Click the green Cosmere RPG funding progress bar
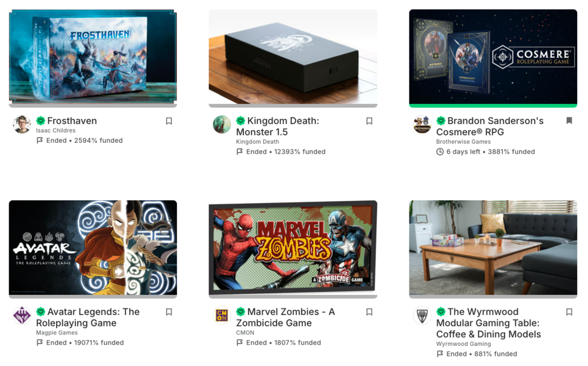Viewport: 588px width, 366px height. click(493, 106)
